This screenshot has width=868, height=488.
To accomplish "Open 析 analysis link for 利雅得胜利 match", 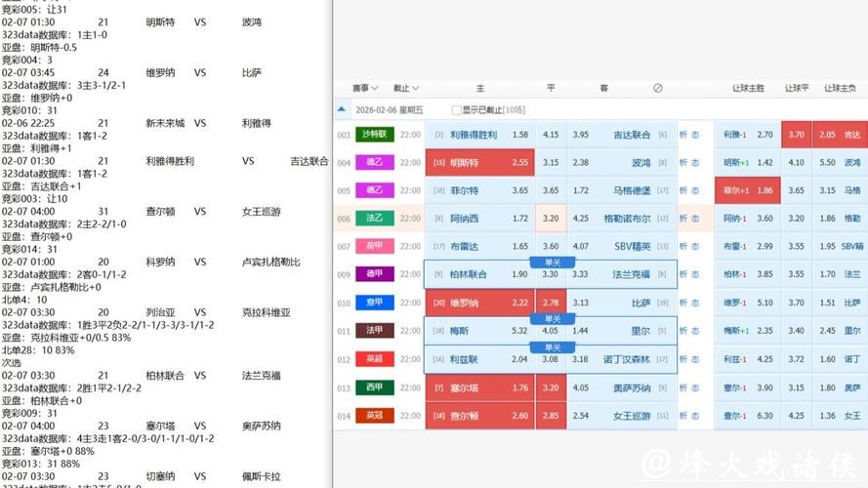I will tap(683, 135).
